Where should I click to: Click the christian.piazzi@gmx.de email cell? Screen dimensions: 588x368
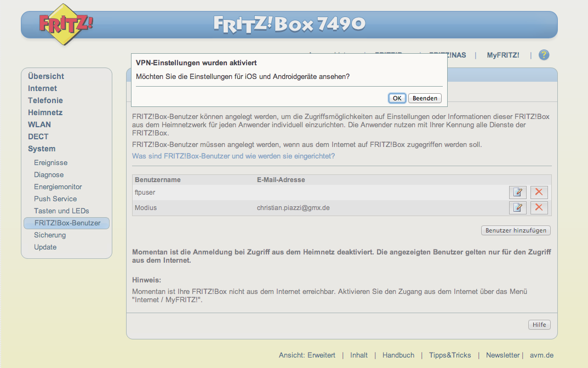click(293, 208)
